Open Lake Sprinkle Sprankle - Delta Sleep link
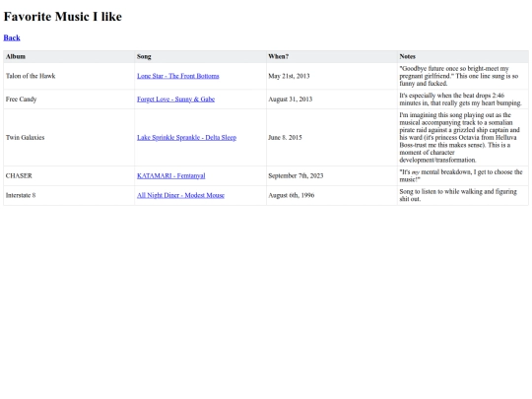The height and width of the screenshot is (399, 532). (186, 137)
